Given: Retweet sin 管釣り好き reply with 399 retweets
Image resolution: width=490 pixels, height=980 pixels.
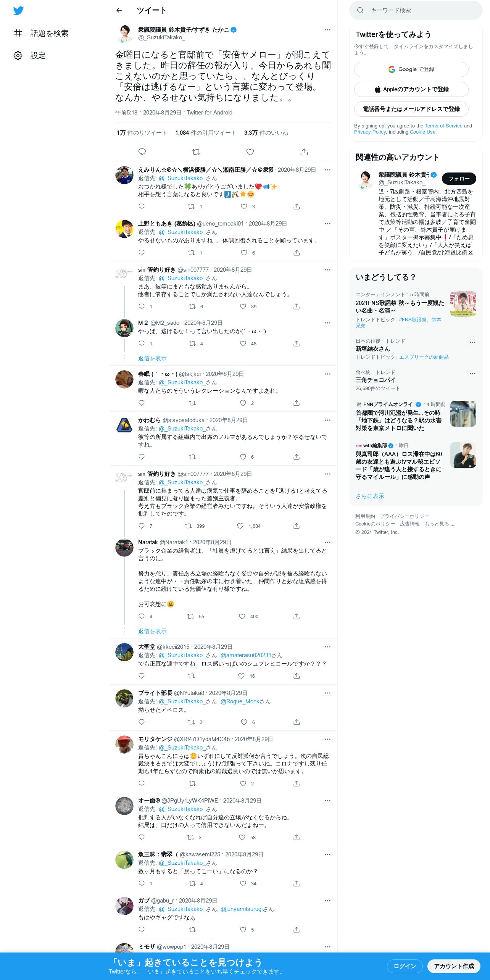Looking at the screenshot, I should pyautogui.click(x=188, y=526).
